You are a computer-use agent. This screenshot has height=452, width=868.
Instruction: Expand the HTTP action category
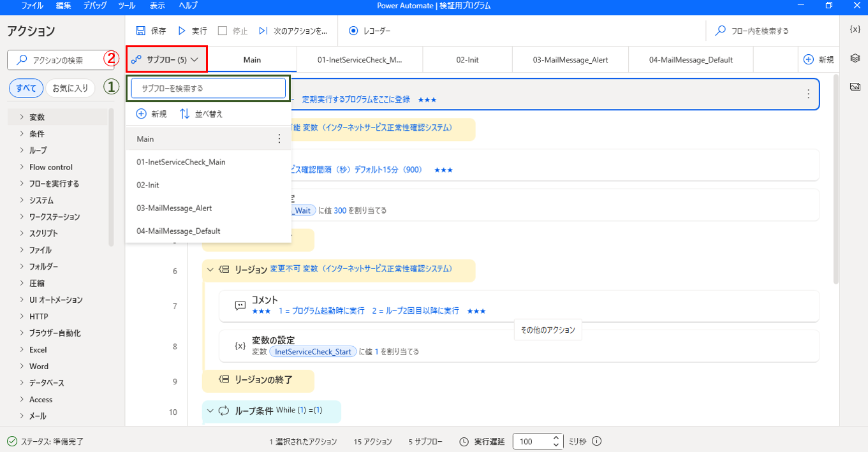click(x=21, y=316)
